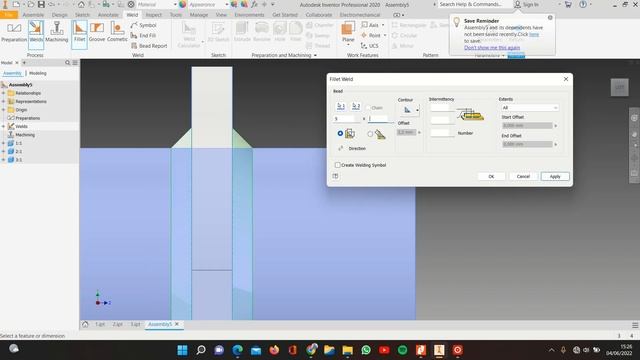The width and height of the screenshot is (640, 360).
Task: Click Don't show me this again link
Action: click(492, 48)
